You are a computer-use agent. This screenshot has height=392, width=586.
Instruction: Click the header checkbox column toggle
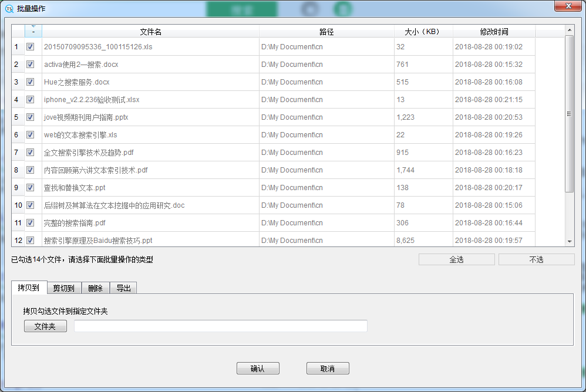click(33, 31)
